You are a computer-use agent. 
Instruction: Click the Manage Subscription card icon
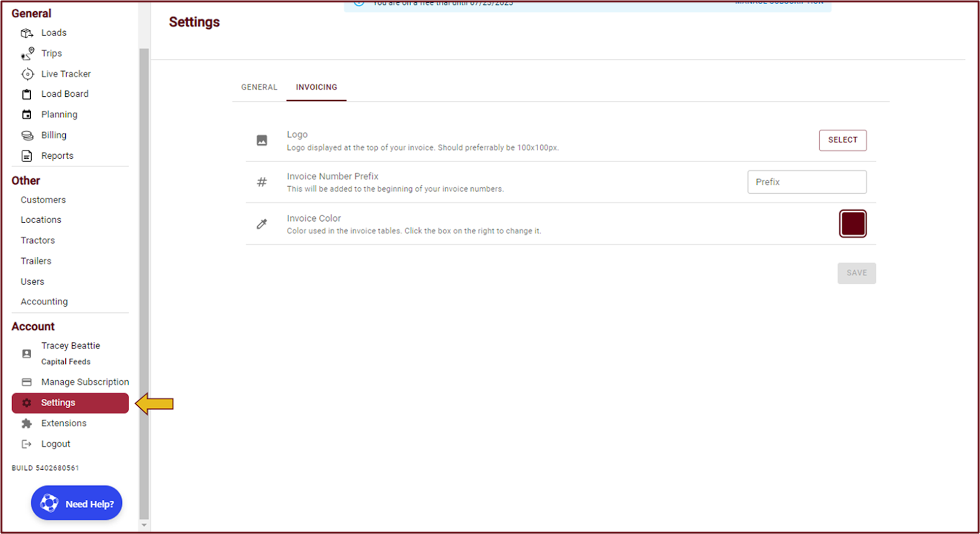tap(27, 382)
